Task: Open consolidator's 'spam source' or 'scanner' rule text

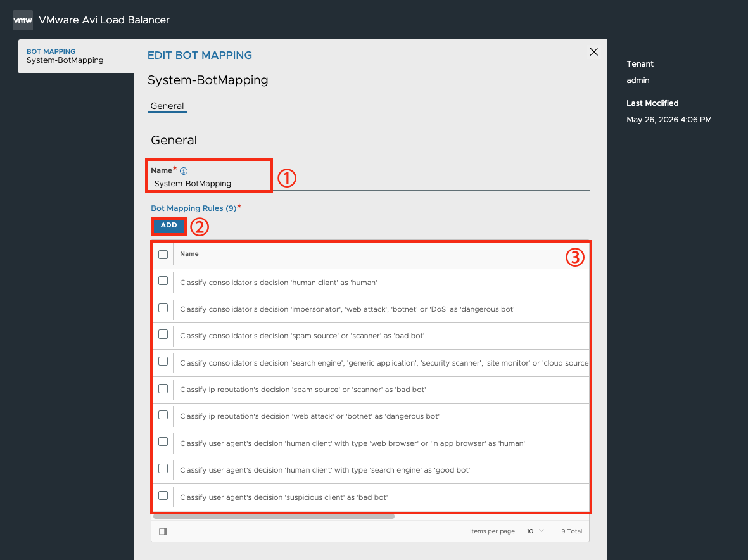Action: [x=302, y=336]
